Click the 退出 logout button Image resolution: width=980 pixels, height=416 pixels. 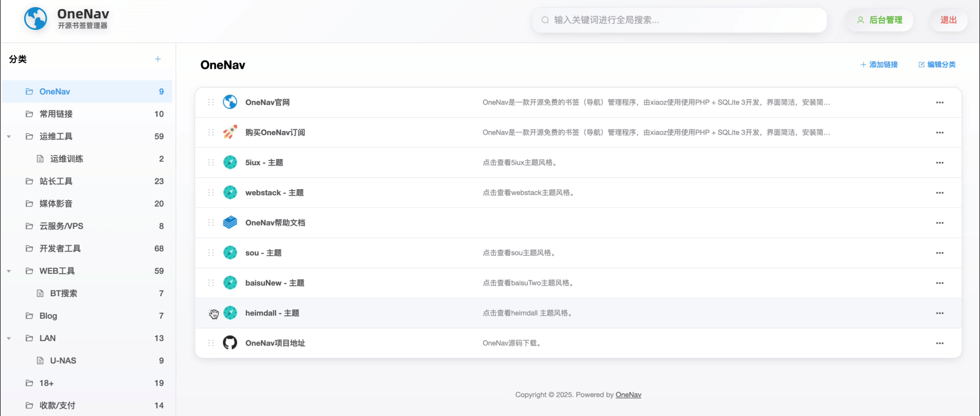[x=948, y=20]
